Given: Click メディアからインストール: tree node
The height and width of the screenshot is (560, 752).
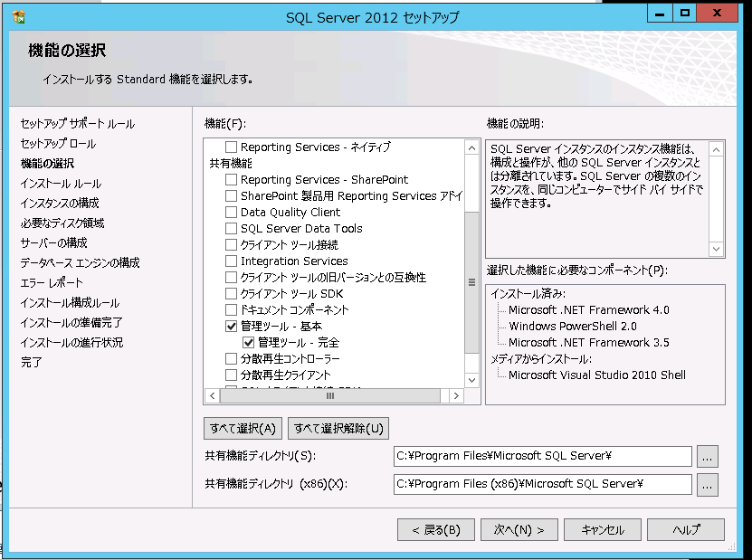Looking at the screenshot, I should pos(541,359).
